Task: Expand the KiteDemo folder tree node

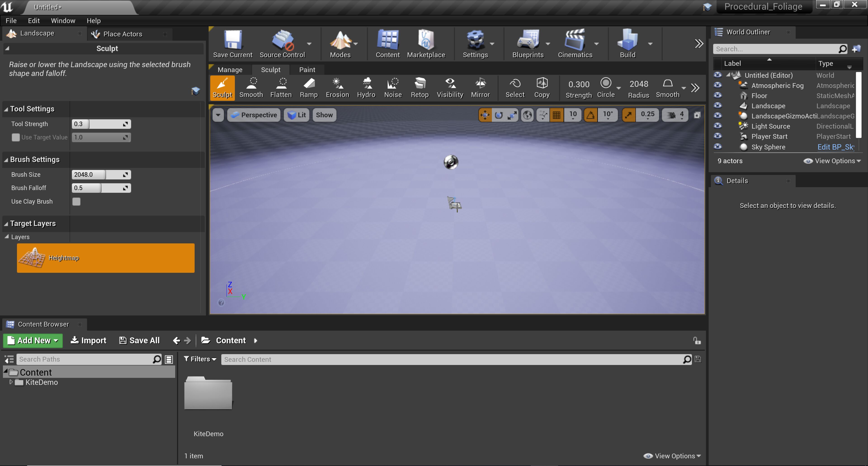Action: pos(11,382)
